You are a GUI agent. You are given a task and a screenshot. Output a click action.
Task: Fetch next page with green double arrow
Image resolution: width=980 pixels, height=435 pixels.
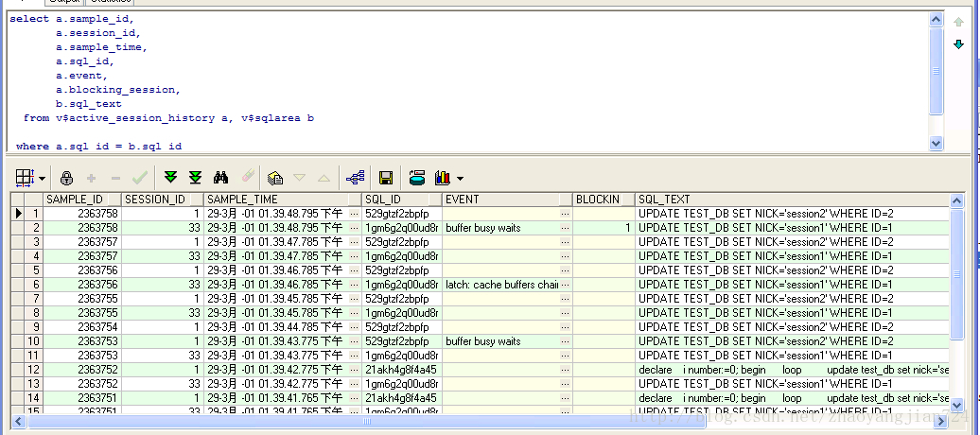pyautogui.click(x=170, y=178)
